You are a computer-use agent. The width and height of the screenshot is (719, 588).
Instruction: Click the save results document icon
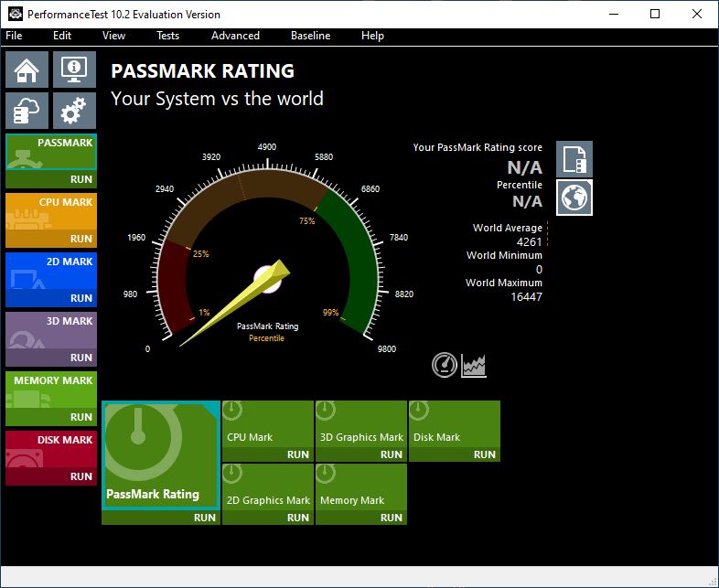coord(574,159)
